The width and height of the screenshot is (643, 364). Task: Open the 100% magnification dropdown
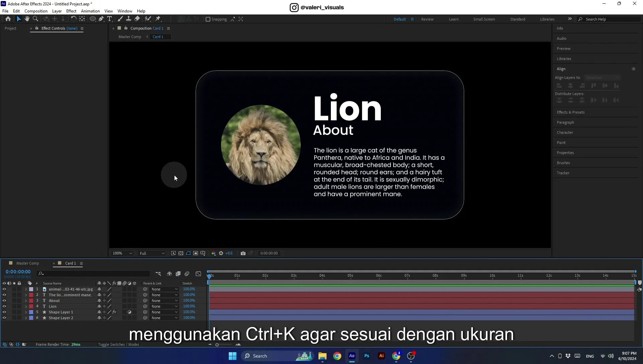[x=122, y=253]
